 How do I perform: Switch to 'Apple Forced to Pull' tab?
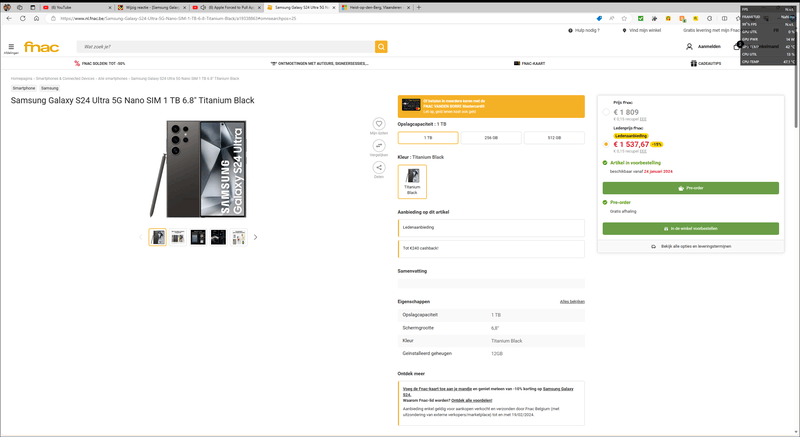tap(227, 8)
